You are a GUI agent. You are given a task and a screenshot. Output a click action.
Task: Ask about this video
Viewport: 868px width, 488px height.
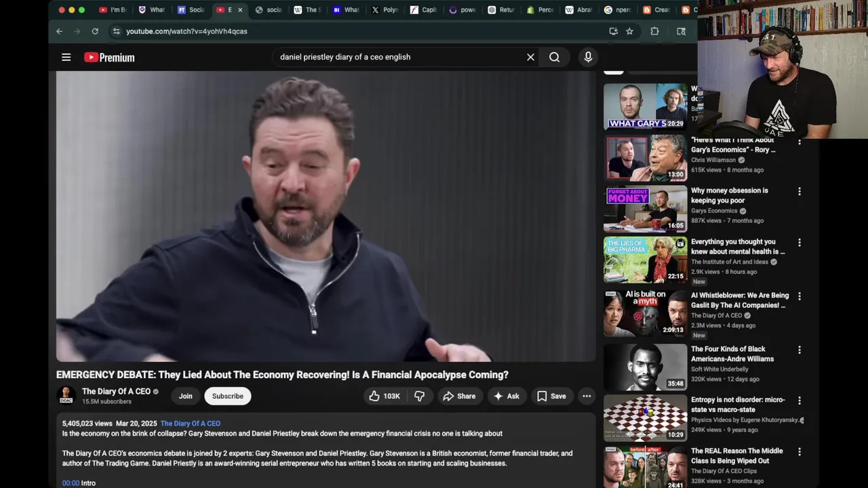point(507,396)
